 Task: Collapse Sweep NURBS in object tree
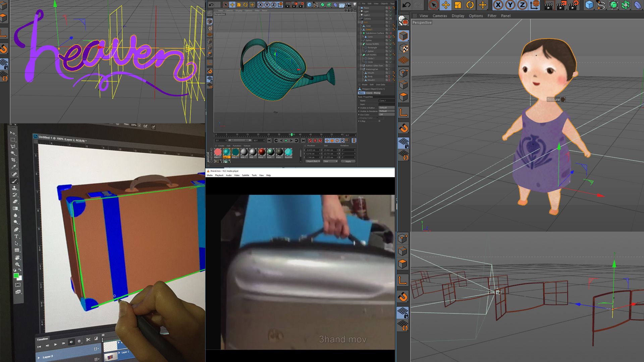361,44
